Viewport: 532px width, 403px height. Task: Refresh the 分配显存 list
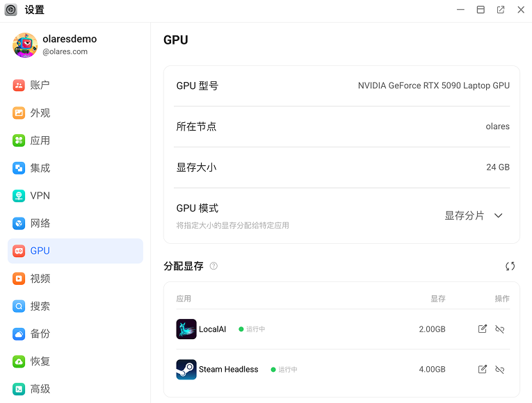pos(510,266)
